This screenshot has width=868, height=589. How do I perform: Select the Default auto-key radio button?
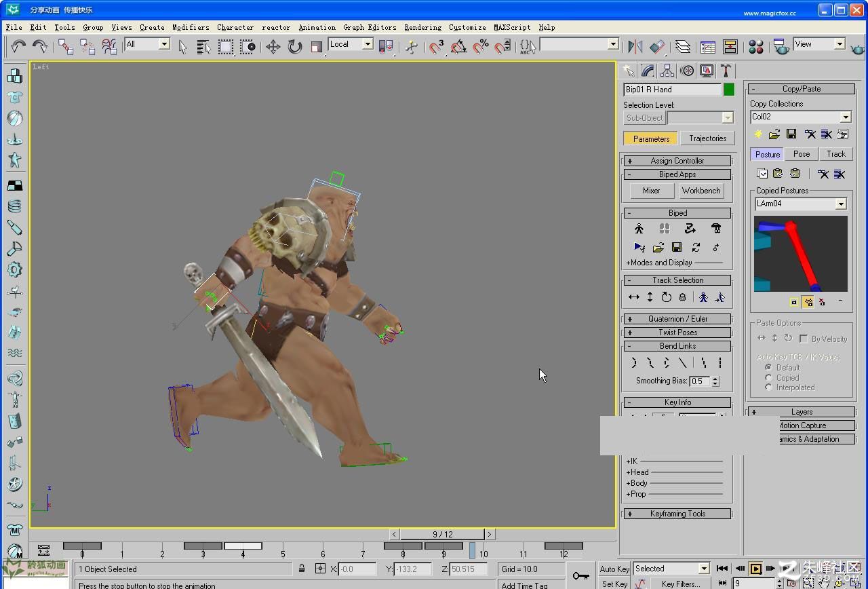tap(768, 367)
